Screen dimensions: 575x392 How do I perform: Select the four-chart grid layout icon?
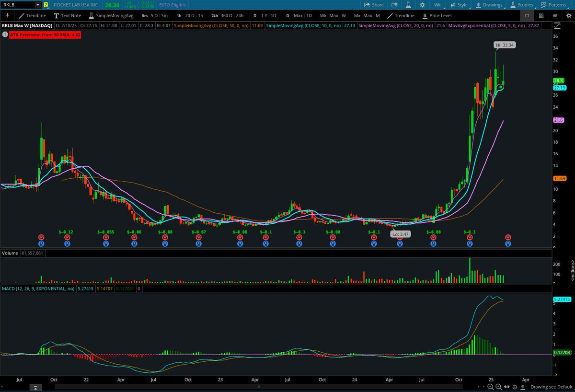pyautogui.click(x=541, y=15)
